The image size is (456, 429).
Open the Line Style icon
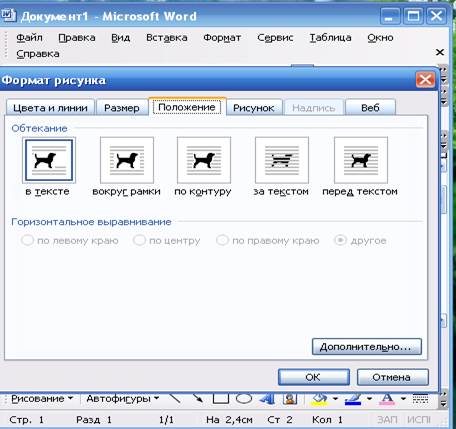point(420,398)
